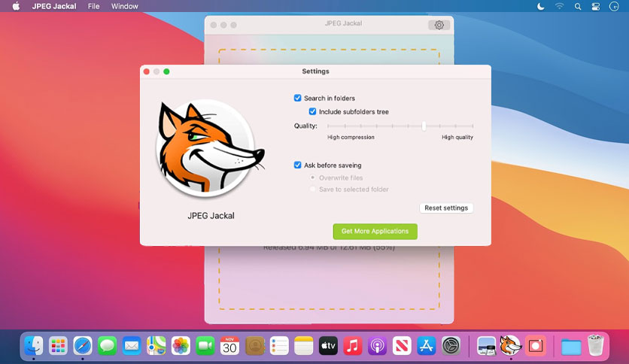This screenshot has height=364, width=629.
Task: Open Messages app in the dock
Action: click(x=107, y=345)
